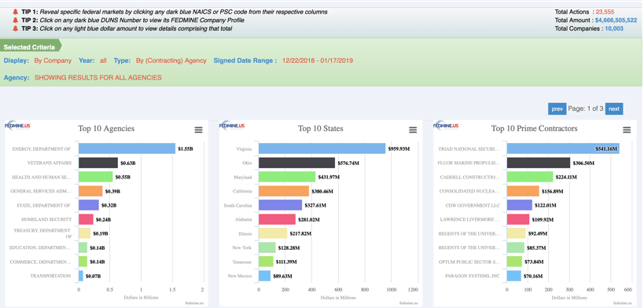Click the New Mexico axis label
This screenshot has height=308, width=644.
tap(240, 276)
